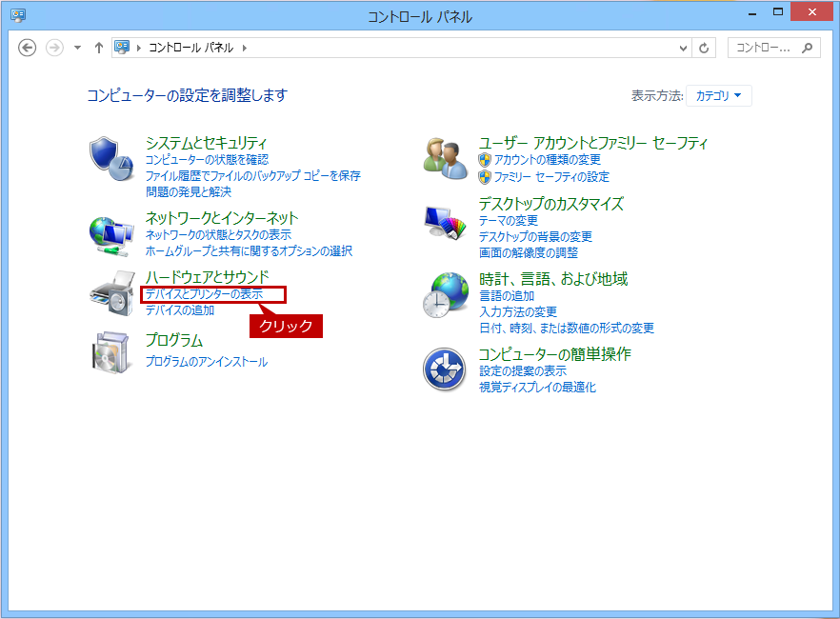Viewport: 840px width, 619px height.
Task: Open コンピューターの簡単操作 category
Action: (x=555, y=354)
